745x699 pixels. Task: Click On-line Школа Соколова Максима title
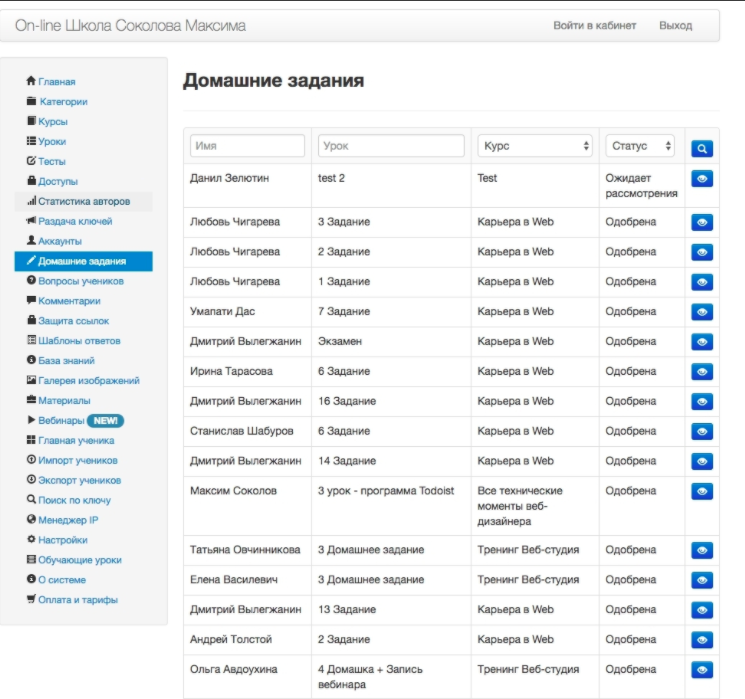point(130,25)
